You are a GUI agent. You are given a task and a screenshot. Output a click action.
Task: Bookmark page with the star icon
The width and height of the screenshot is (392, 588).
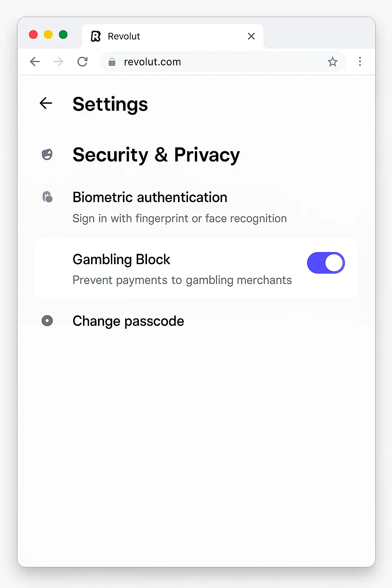point(332,62)
